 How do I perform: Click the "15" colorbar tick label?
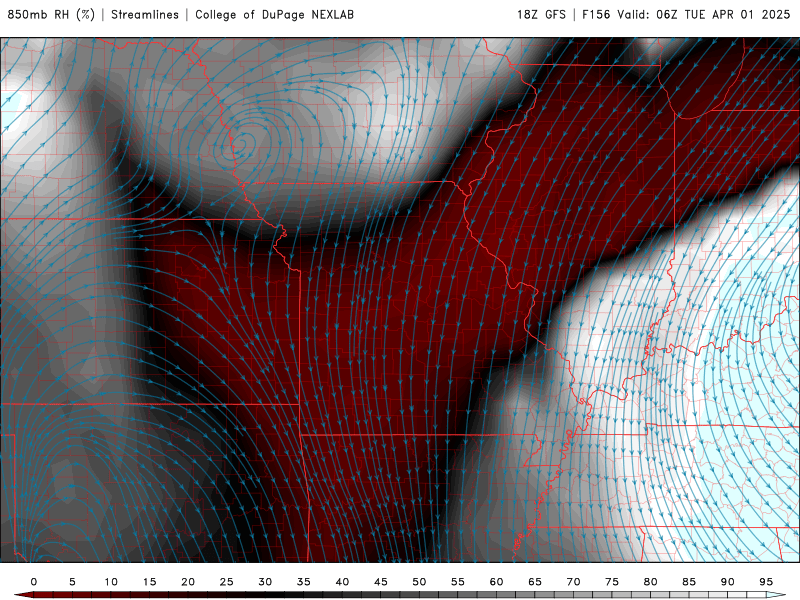click(x=149, y=582)
